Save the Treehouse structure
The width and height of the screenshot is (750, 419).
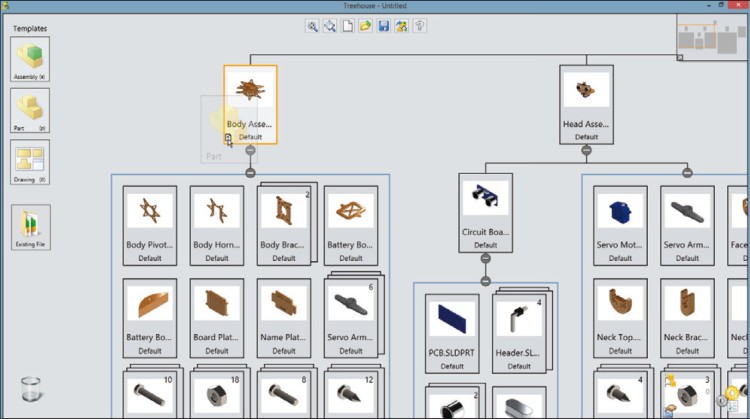click(384, 27)
